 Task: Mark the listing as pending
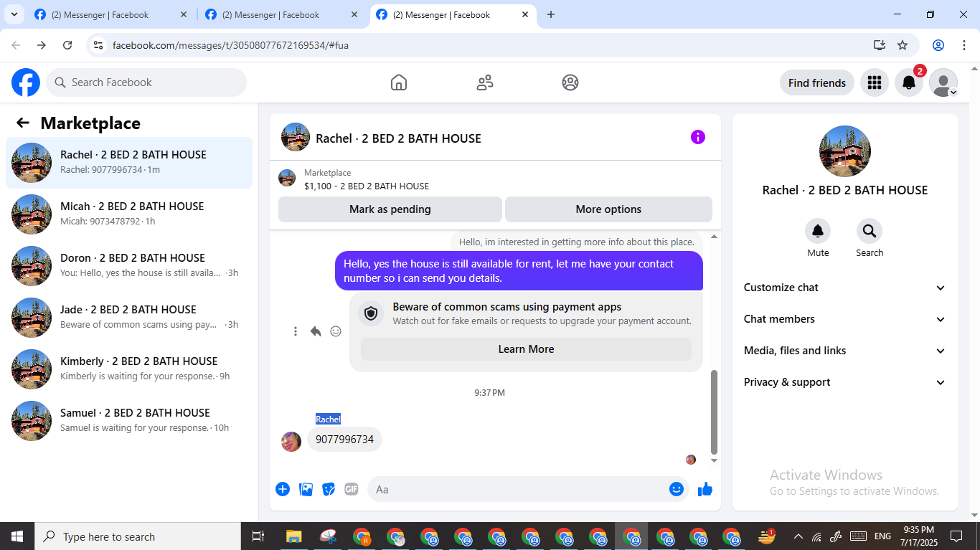coord(390,209)
